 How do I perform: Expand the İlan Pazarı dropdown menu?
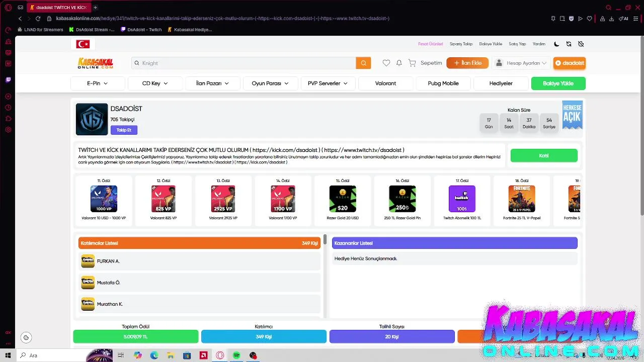click(x=212, y=83)
